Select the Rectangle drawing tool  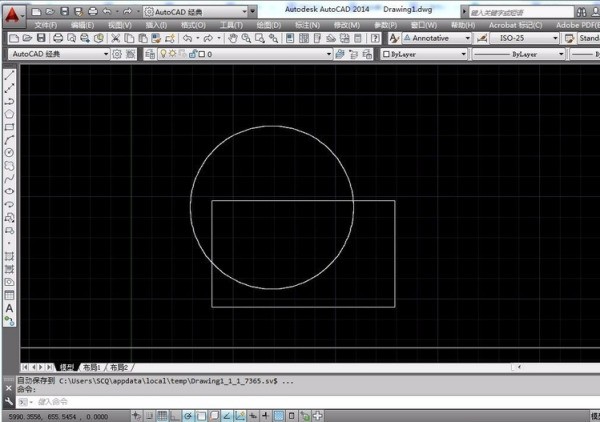click(10, 127)
